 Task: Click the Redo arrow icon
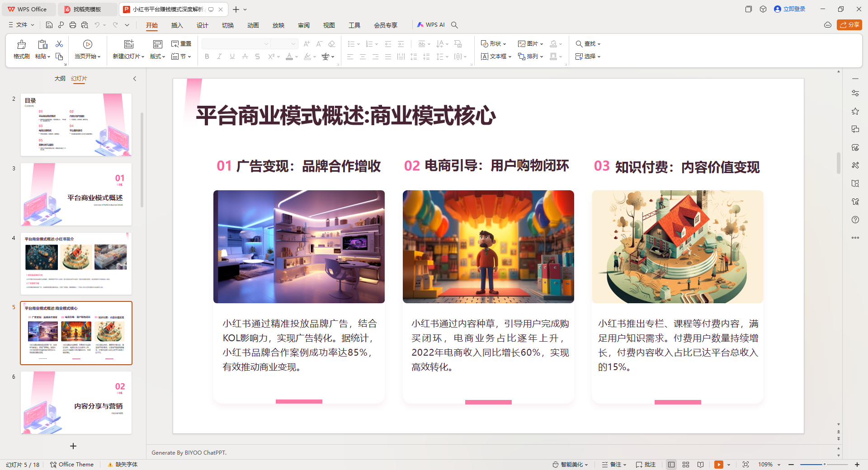pos(115,25)
